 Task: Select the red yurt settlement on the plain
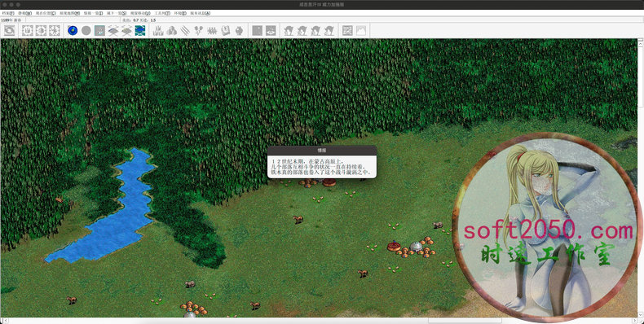pyautogui.click(x=394, y=246)
